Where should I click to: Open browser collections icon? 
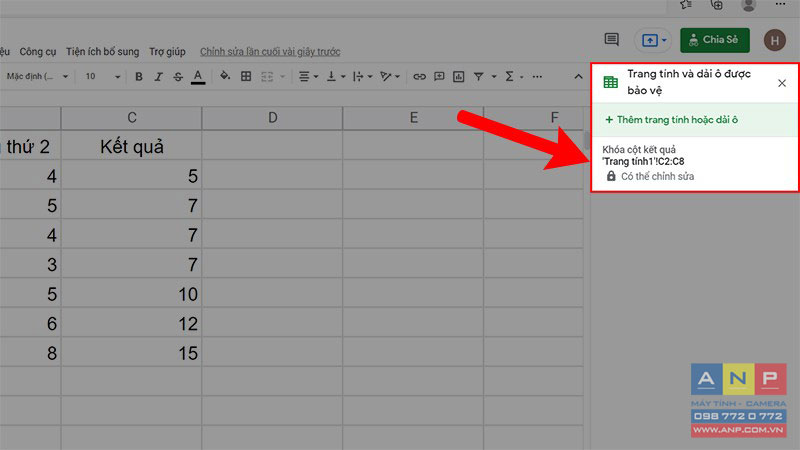pyautogui.click(x=717, y=5)
